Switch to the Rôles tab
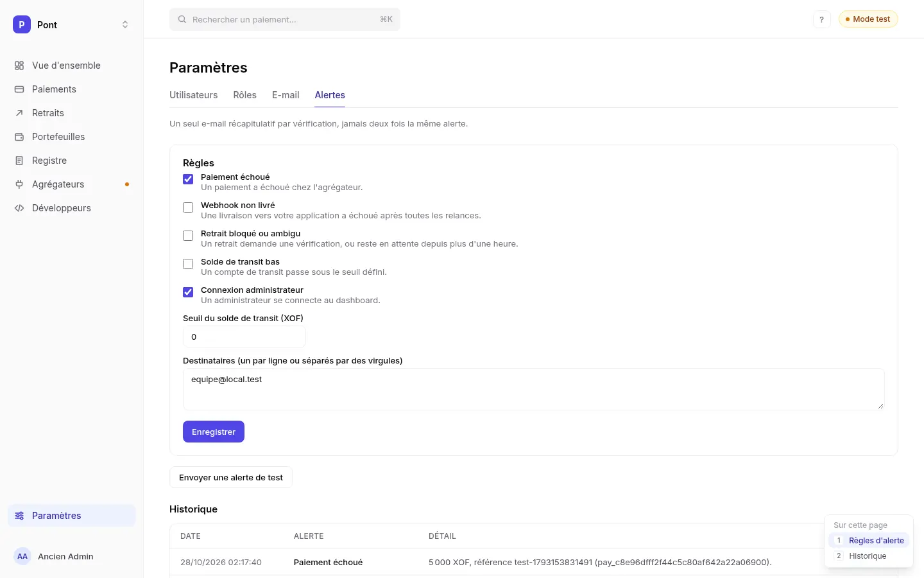 pyautogui.click(x=244, y=95)
